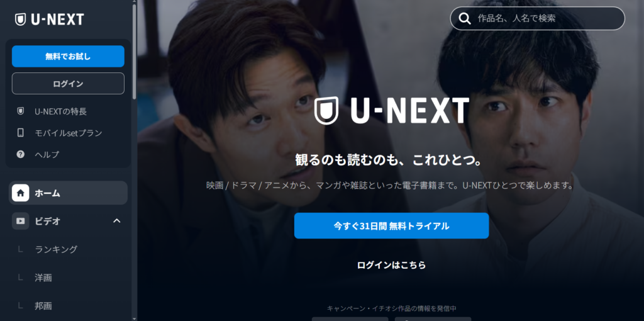Click the large U-NEXT logo in hero banner
644x321 pixels.
[391, 111]
